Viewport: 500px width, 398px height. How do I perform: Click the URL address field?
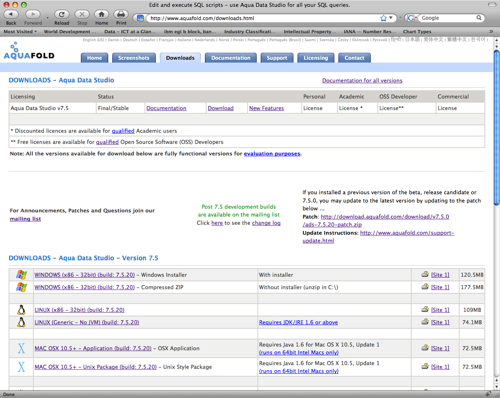click(263, 18)
